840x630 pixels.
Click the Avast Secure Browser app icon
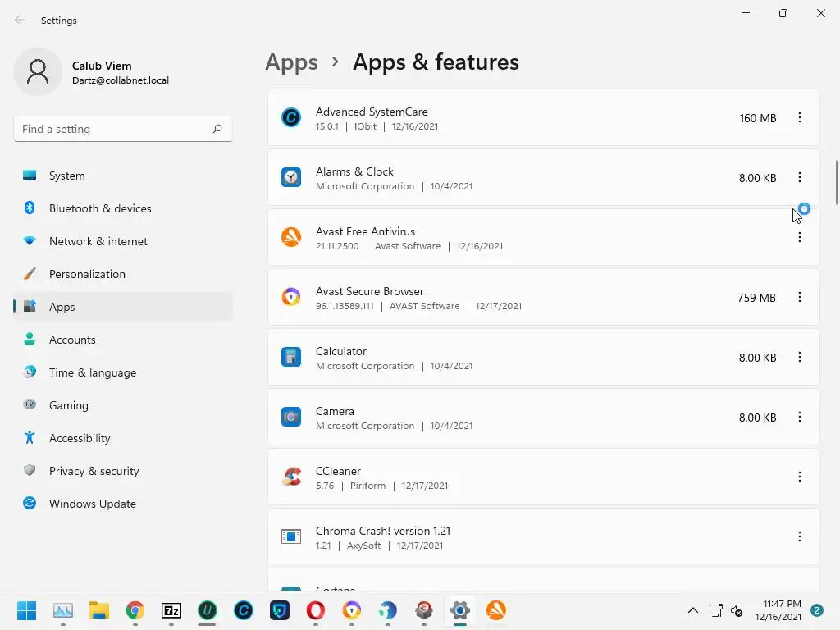(291, 298)
